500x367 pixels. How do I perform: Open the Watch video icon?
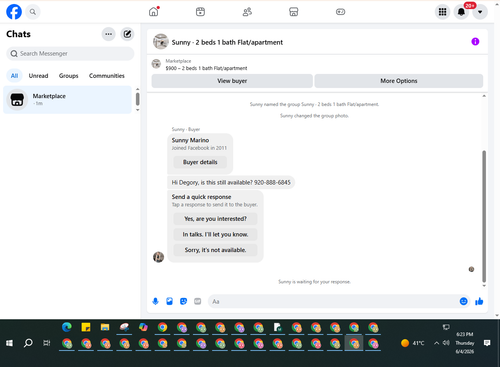pyautogui.click(x=200, y=12)
